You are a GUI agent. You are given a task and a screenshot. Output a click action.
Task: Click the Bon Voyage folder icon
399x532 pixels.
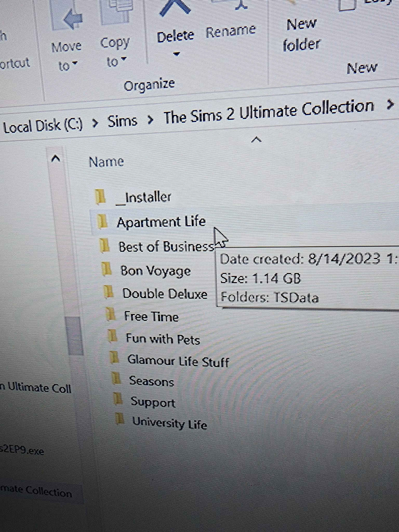tap(107, 269)
